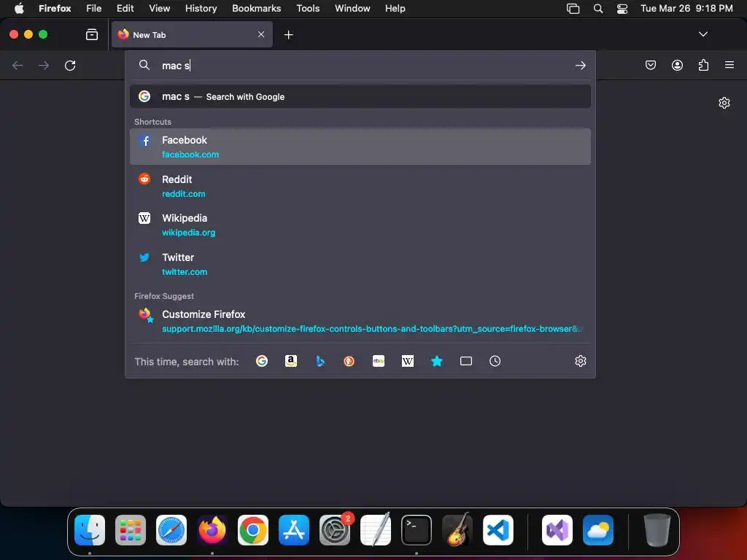747x560 pixels.
Task: Open App Store from the Dock
Action: coord(293,529)
